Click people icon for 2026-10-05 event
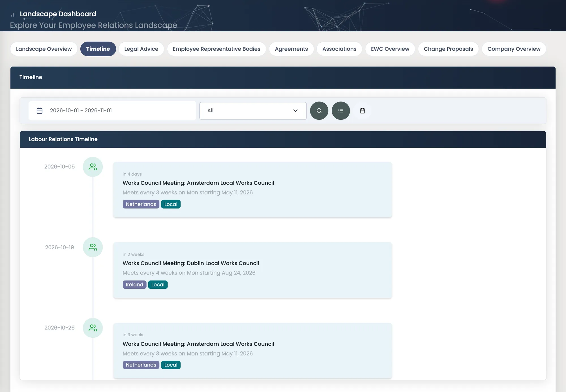This screenshot has width=566, height=392. [93, 167]
